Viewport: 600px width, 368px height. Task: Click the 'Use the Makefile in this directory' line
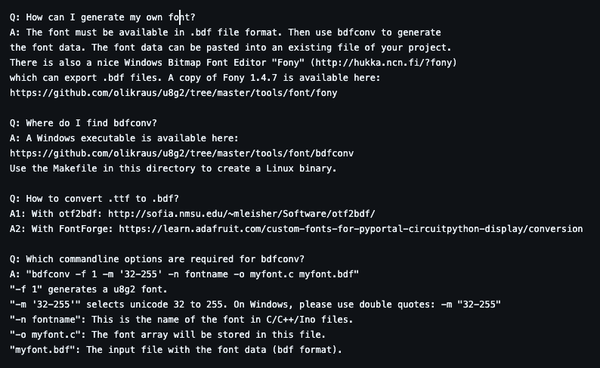[x=173, y=169]
